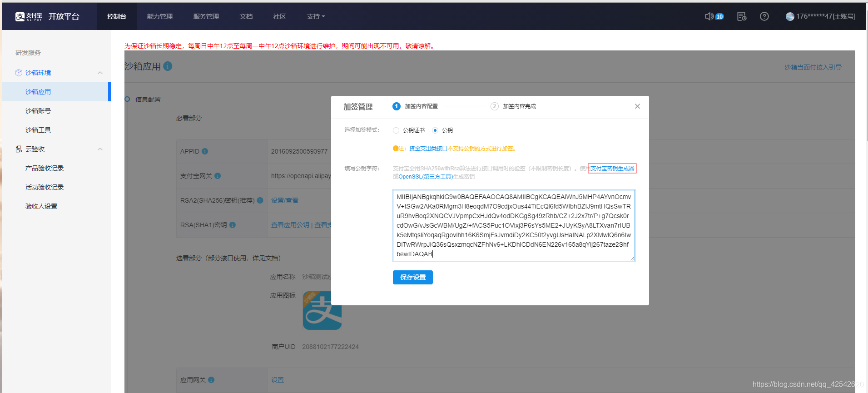The width and height of the screenshot is (868, 393).
Task: Click the 资金支出类接口 link
Action: click(x=428, y=149)
